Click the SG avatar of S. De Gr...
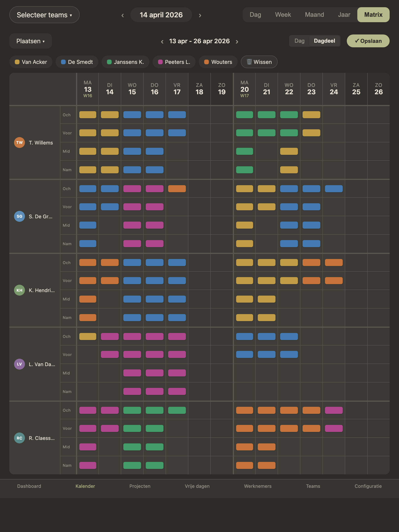 tap(19, 217)
